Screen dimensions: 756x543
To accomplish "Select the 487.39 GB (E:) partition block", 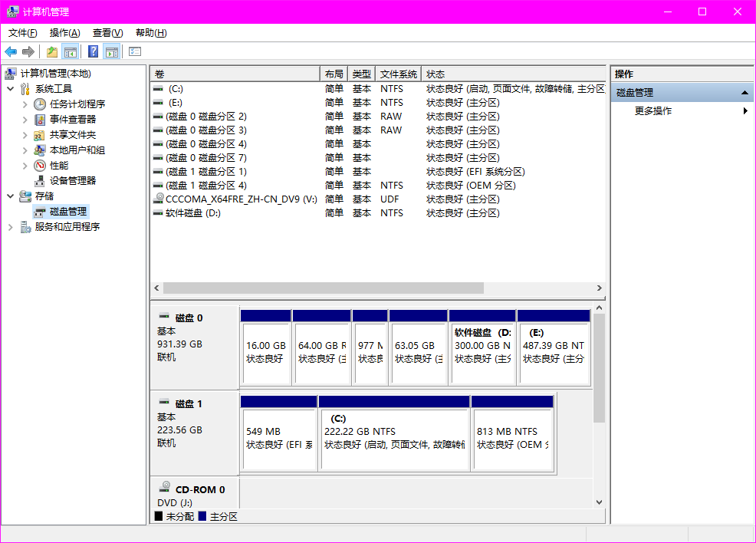I will 554,347.
